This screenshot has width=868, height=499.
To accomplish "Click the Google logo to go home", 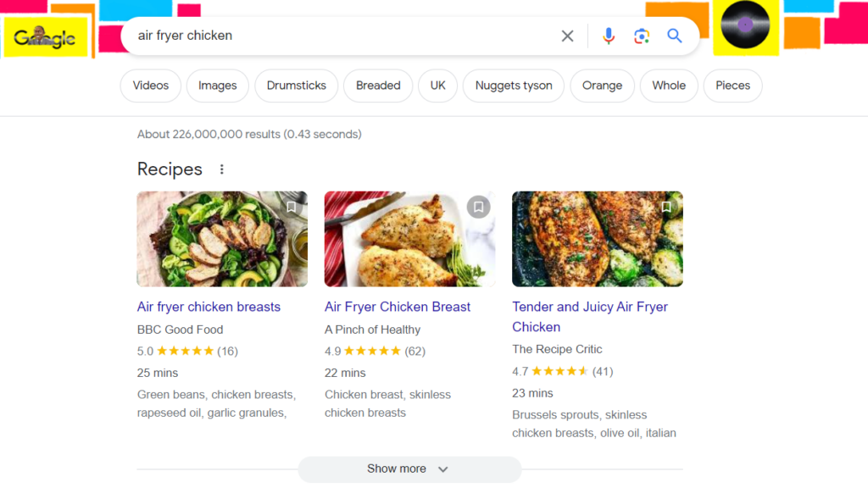I will click(x=46, y=36).
